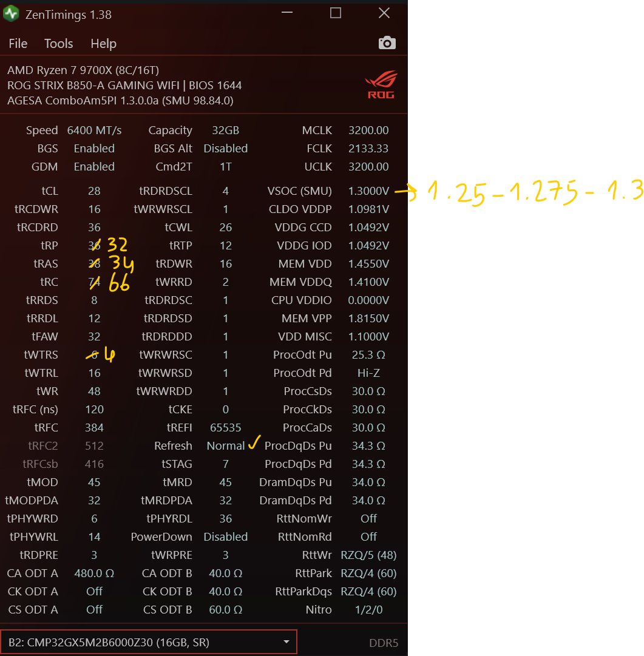Click the MCLK value 3200.00
Image resolution: width=644 pixels, height=656 pixels.
click(x=368, y=130)
